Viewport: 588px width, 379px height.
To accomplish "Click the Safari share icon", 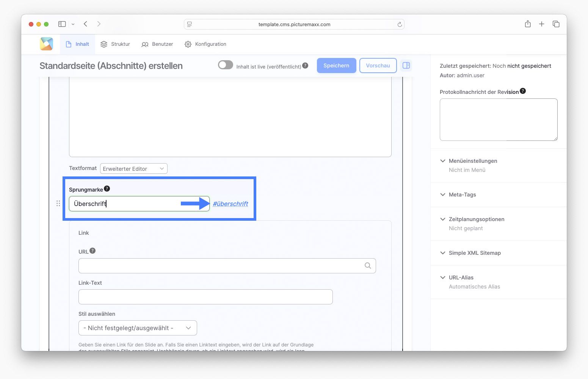I will [x=527, y=24].
